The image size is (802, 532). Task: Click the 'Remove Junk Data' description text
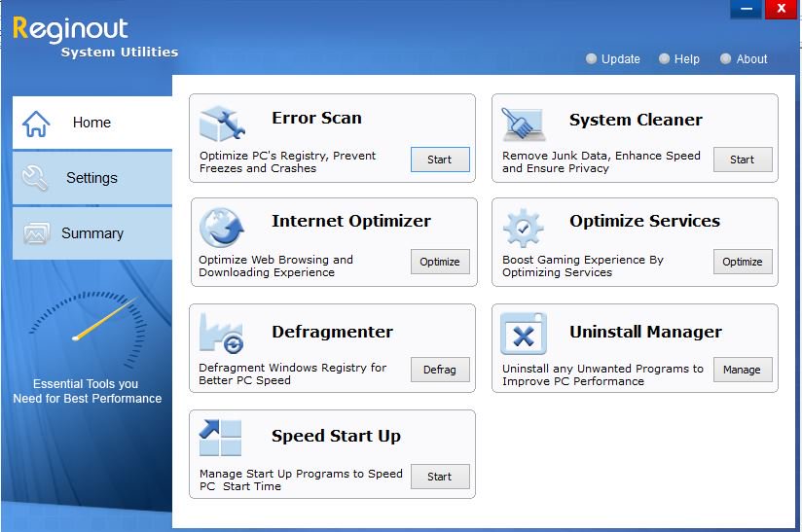pos(601,162)
